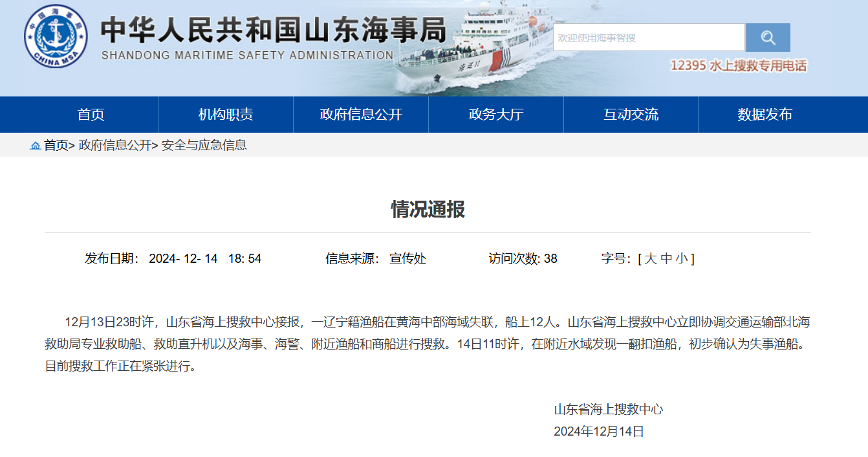Set font size to 大 (large)
868x457 pixels.
click(x=650, y=259)
